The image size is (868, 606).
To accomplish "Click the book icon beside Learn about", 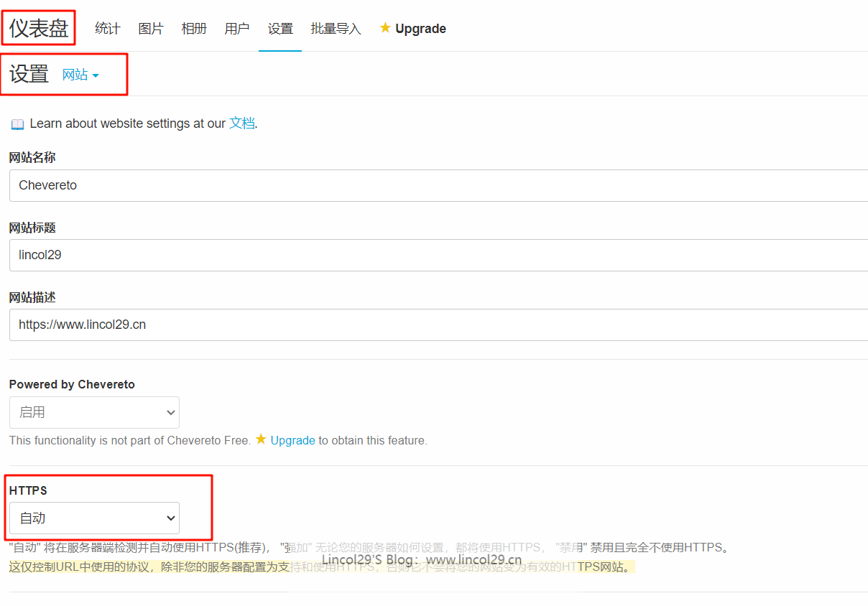I will (x=18, y=124).
